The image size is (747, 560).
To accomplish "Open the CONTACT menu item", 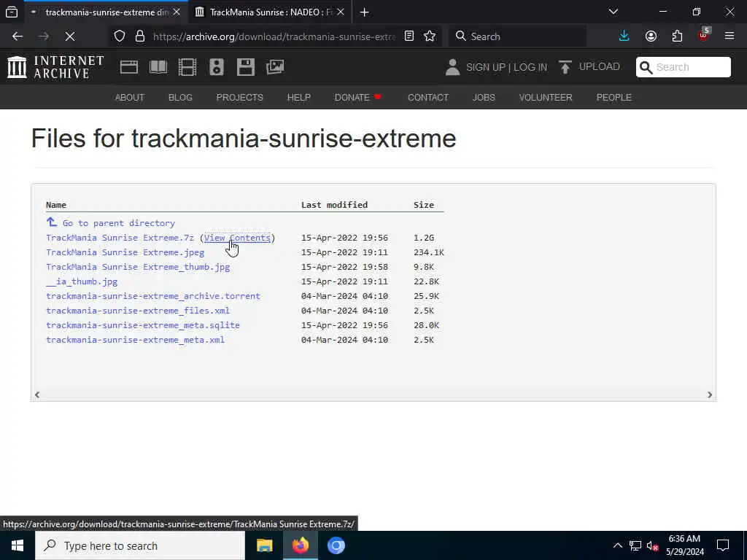I will [x=427, y=97].
